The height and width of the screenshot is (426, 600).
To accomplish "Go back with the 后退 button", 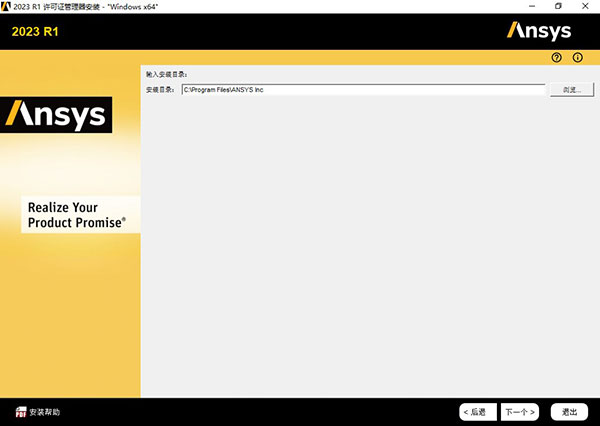I will pyautogui.click(x=478, y=411).
